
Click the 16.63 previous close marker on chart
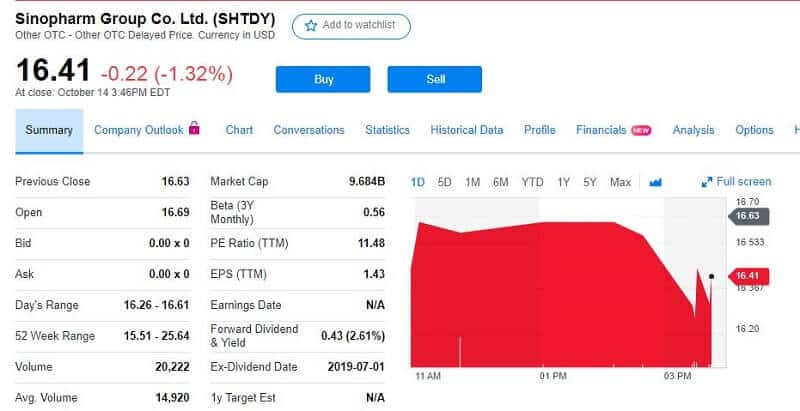coord(748,216)
